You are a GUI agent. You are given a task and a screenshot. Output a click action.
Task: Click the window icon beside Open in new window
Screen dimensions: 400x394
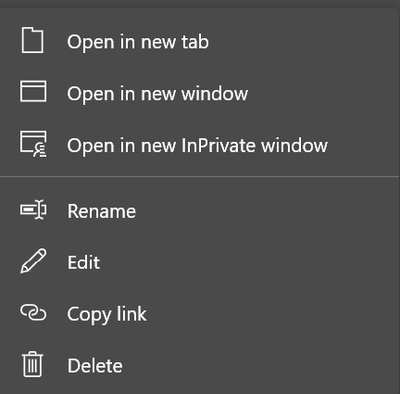(33, 91)
